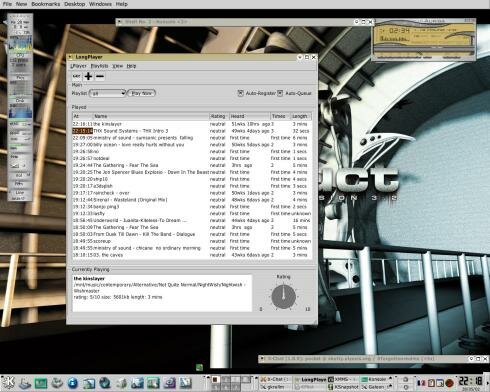Switch to XMMS in the taskbar
This screenshot has height=392, width=490.
342,379
